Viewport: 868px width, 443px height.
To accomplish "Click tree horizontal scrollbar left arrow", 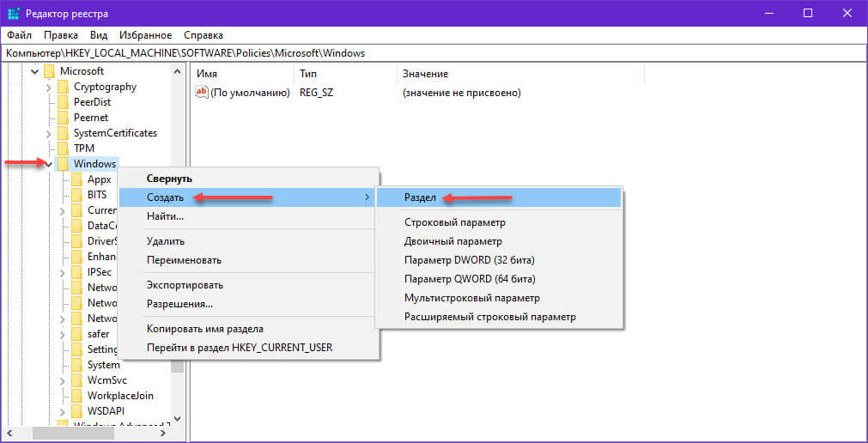I will click(x=8, y=432).
